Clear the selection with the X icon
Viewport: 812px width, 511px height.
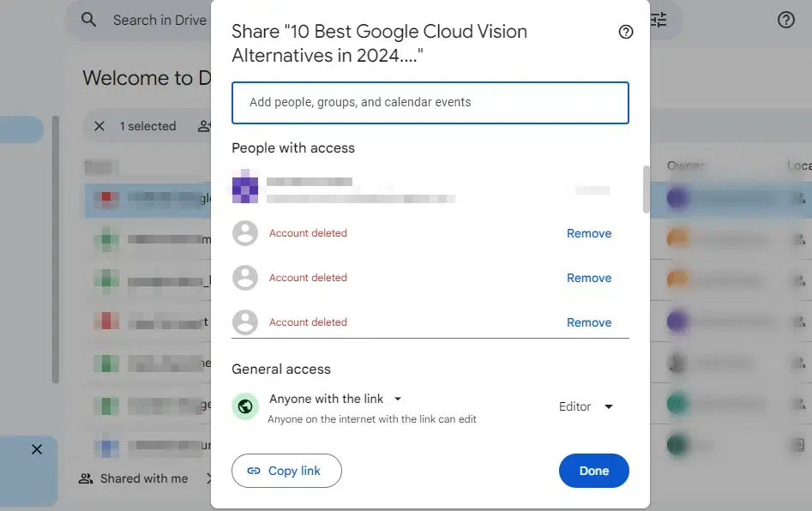[99, 126]
